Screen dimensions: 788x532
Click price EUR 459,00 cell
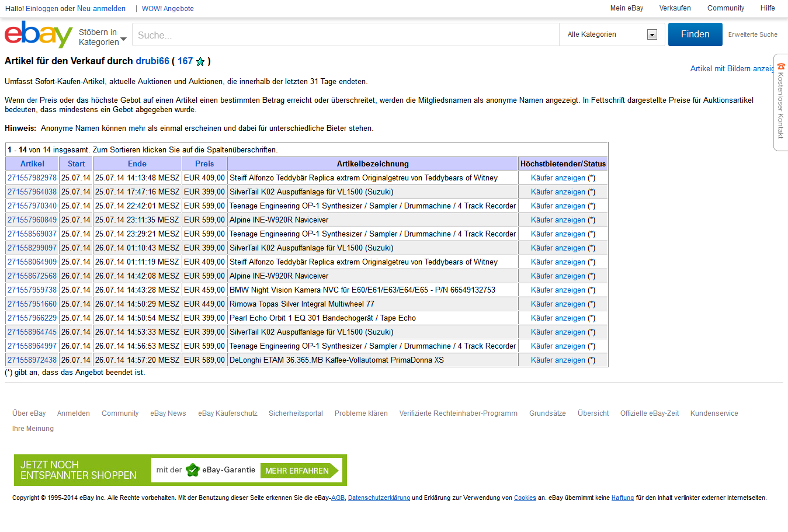click(x=204, y=290)
